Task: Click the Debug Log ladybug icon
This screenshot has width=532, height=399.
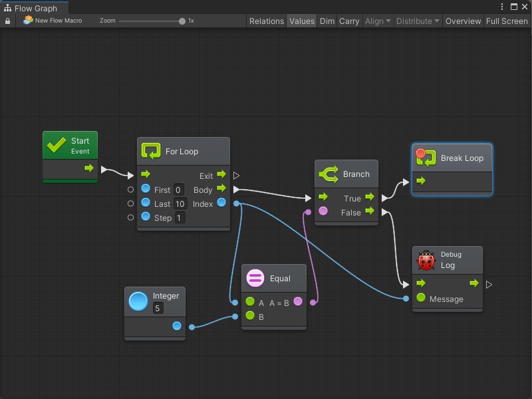Action: tap(426, 260)
